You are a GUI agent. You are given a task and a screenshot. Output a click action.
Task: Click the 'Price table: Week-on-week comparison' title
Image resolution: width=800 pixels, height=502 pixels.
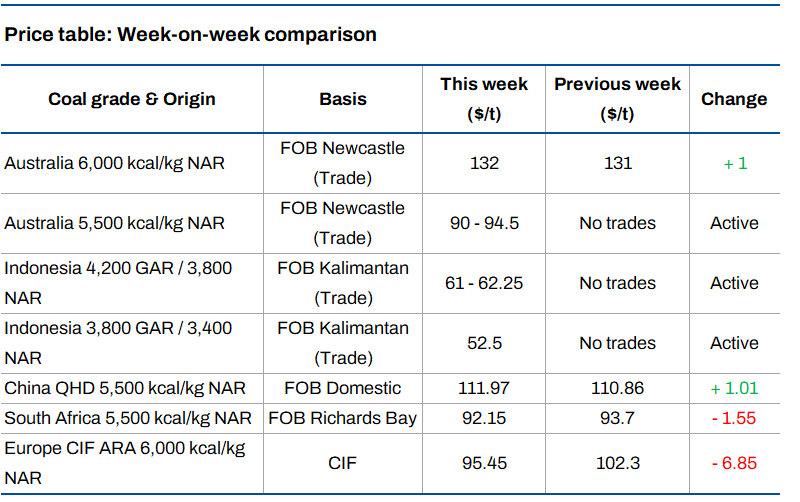point(191,35)
